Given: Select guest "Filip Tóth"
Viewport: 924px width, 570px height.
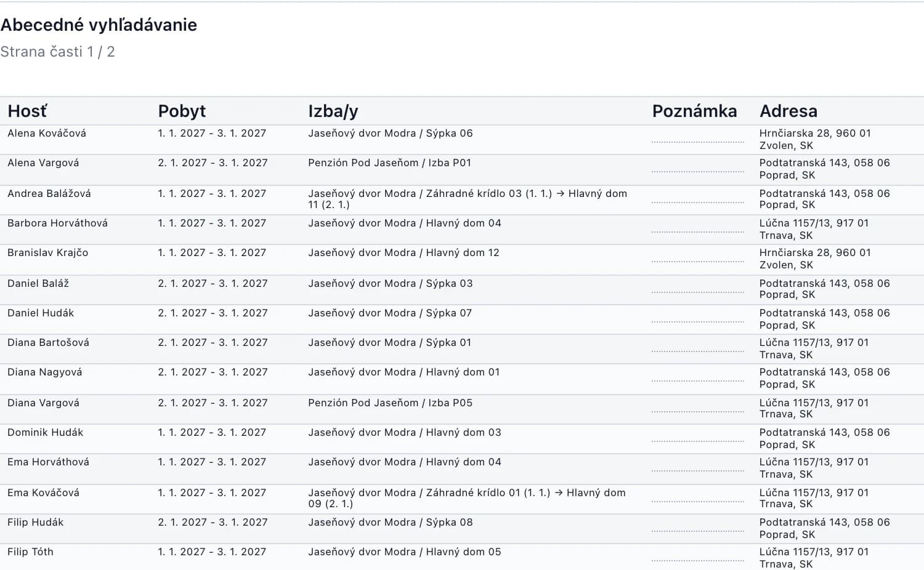Looking at the screenshot, I should 30,552.
